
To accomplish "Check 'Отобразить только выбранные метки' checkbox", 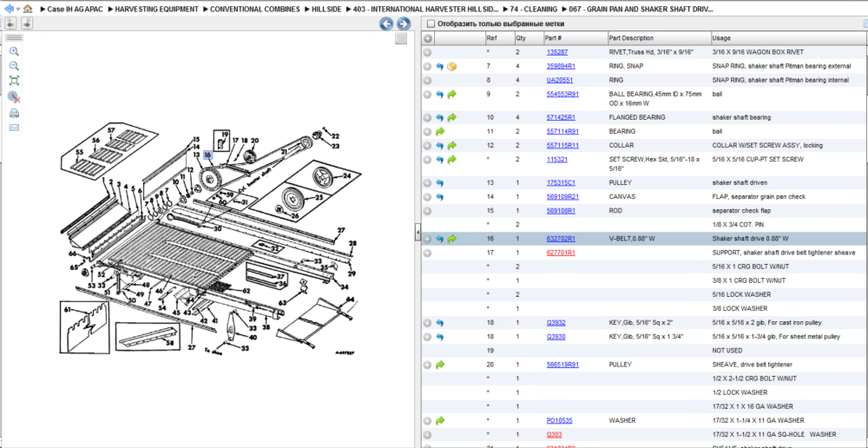I will pyautogui.click(x=431, y=24).
